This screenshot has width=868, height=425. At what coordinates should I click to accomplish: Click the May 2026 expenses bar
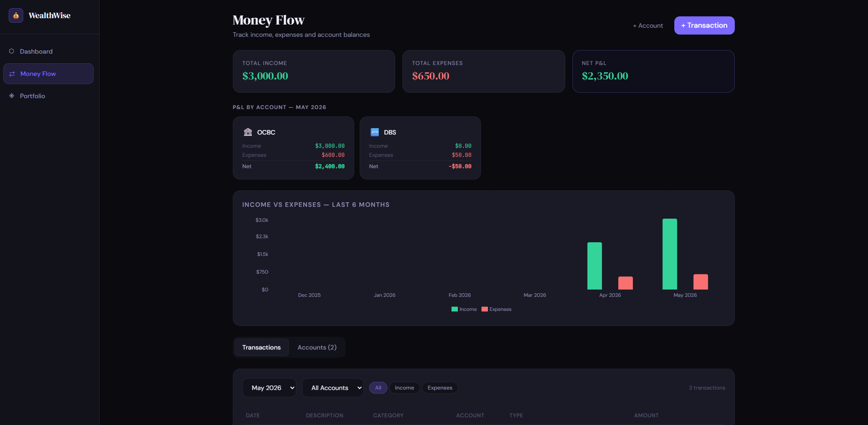701,282
